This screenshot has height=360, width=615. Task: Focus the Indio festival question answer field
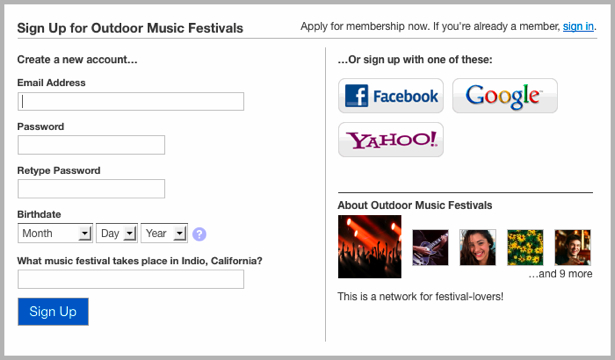131,279
